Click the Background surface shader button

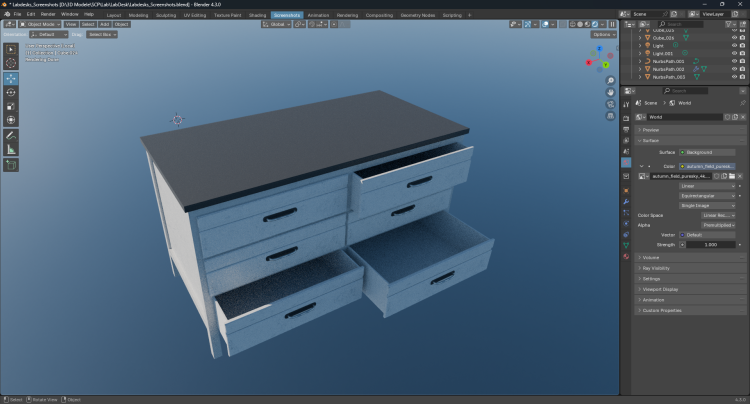[x=708, y=152]
